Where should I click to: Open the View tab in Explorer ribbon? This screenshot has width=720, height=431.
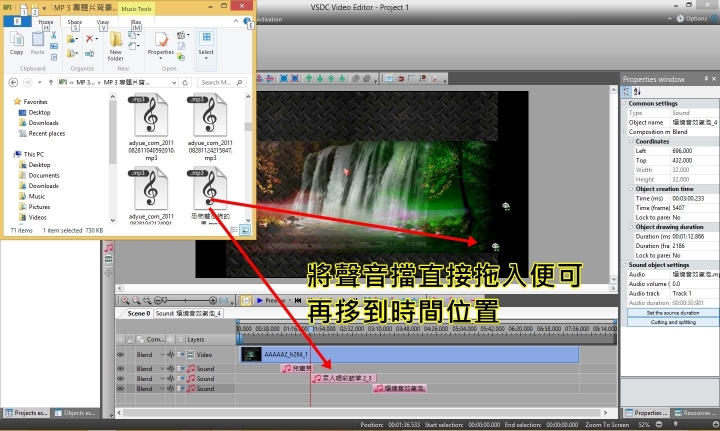tap(103, 22)
